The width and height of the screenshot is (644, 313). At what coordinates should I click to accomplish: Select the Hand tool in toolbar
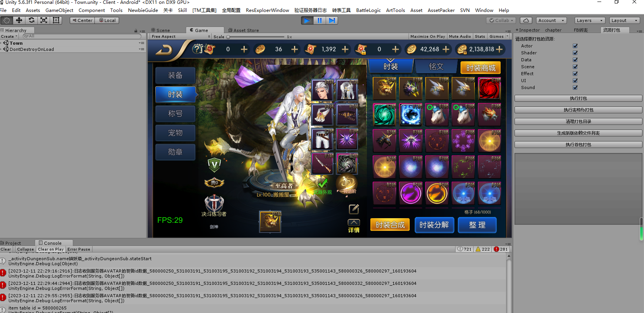pyautogui.click(x=7, y=20)
